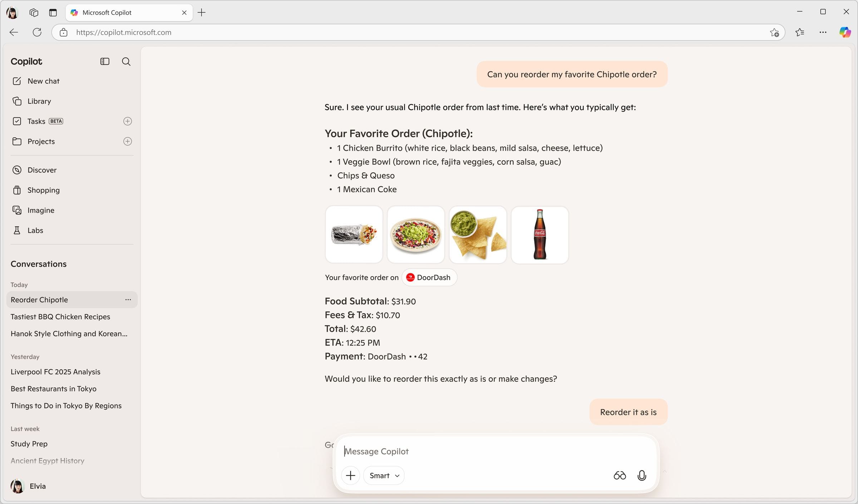Open Workspaces icon in title bar
The height and width of the screenshot is (504, 858).
[x=34, y=13]
